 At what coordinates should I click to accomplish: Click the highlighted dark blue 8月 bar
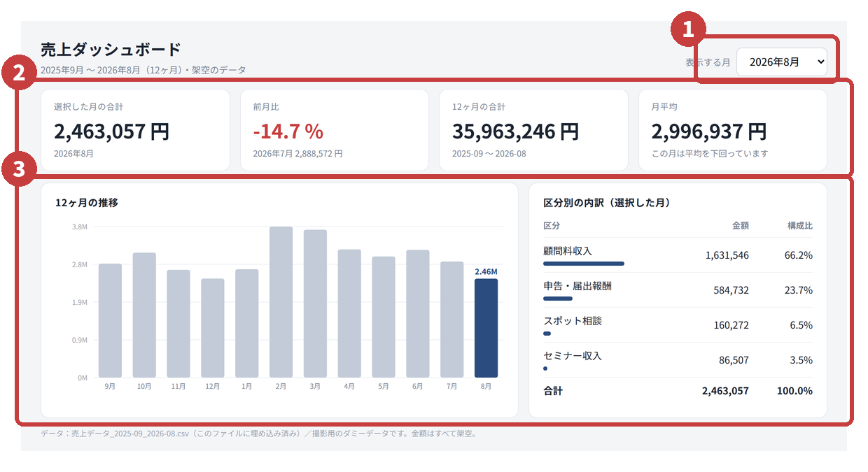486,328
